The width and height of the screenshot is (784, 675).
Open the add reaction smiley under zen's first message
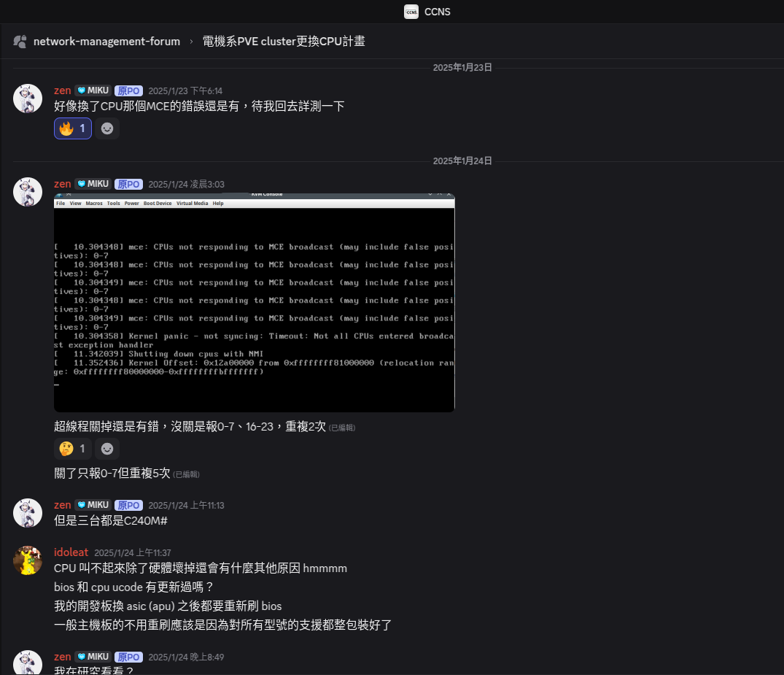(106, 128)
